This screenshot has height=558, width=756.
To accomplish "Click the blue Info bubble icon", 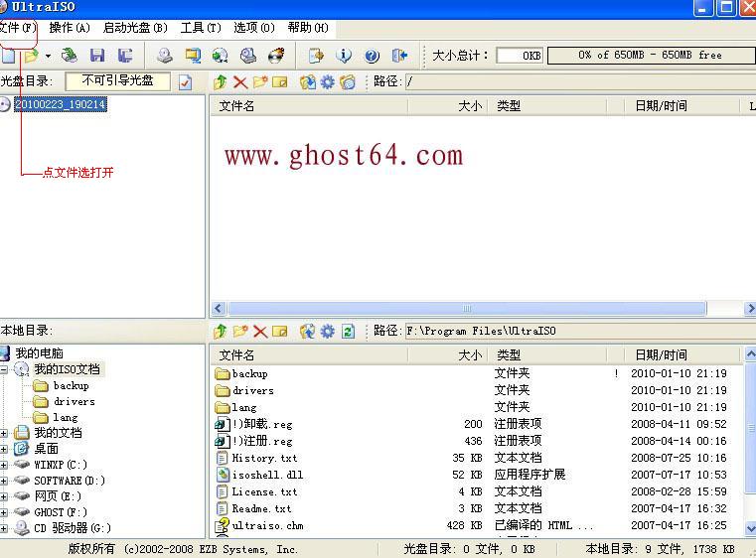I will click(x=344, y=56).
